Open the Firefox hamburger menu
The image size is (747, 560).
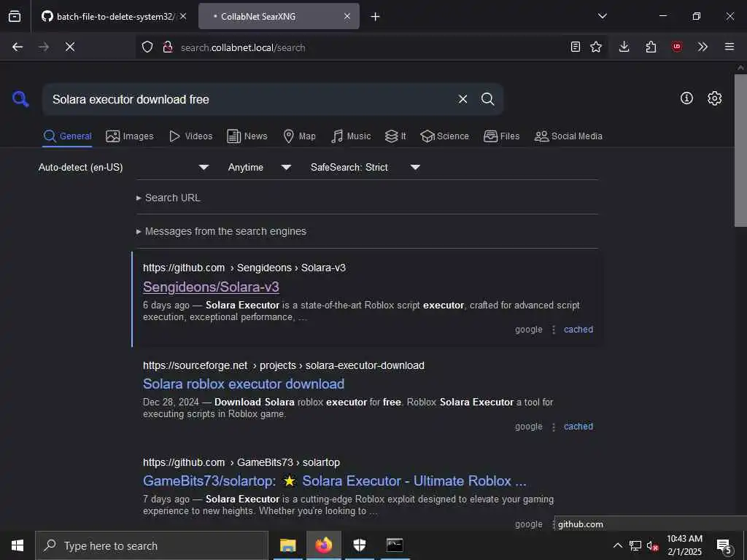click(x=729, y=47)
